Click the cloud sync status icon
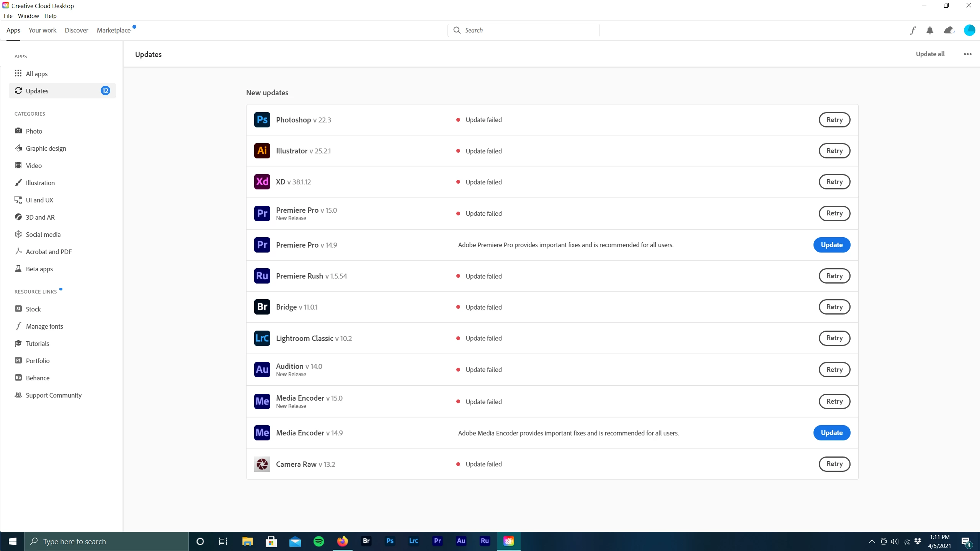This screenshot has width=980, height=551. pos(949,30)
